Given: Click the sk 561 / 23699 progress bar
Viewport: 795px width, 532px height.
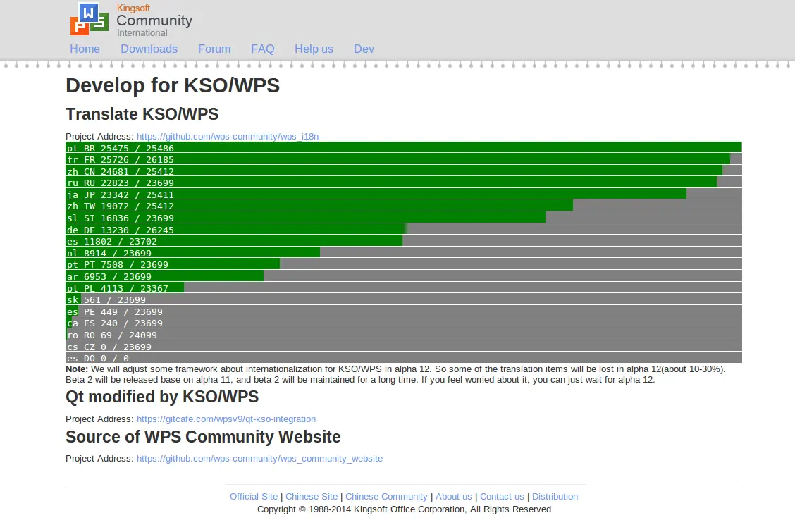Looking at the screenshot, I should 404,299.
